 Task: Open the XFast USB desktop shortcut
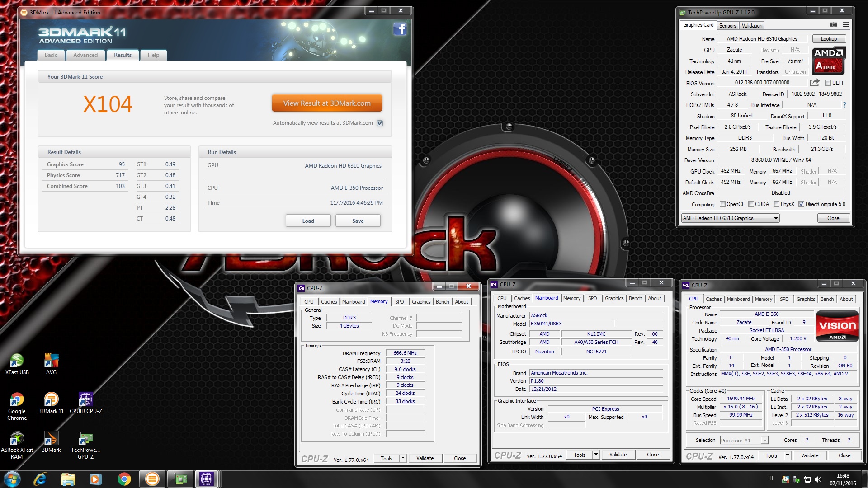pyautogui.click(x=17, y=364)
